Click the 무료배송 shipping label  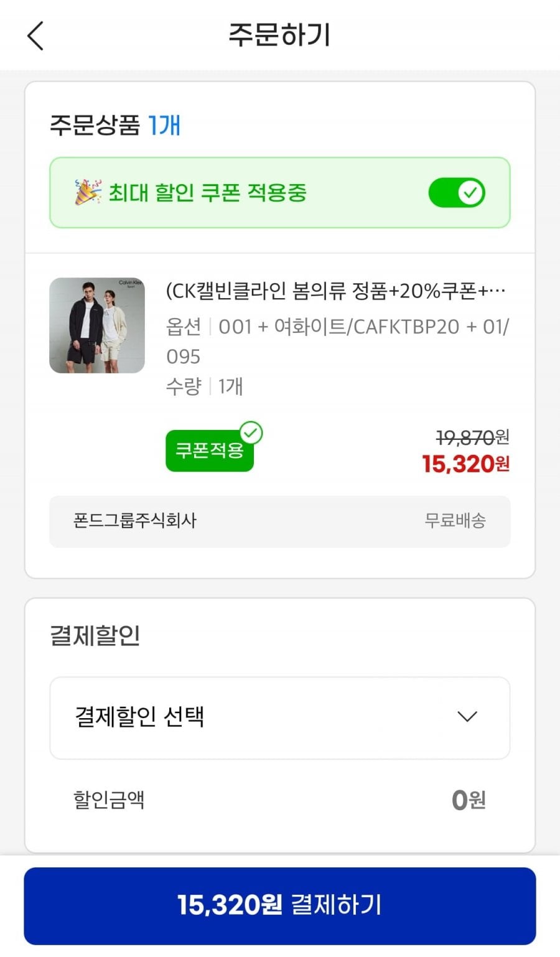click(455, 520)
